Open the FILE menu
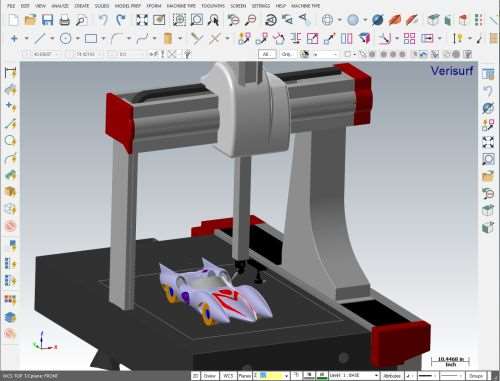 [11, 6]
